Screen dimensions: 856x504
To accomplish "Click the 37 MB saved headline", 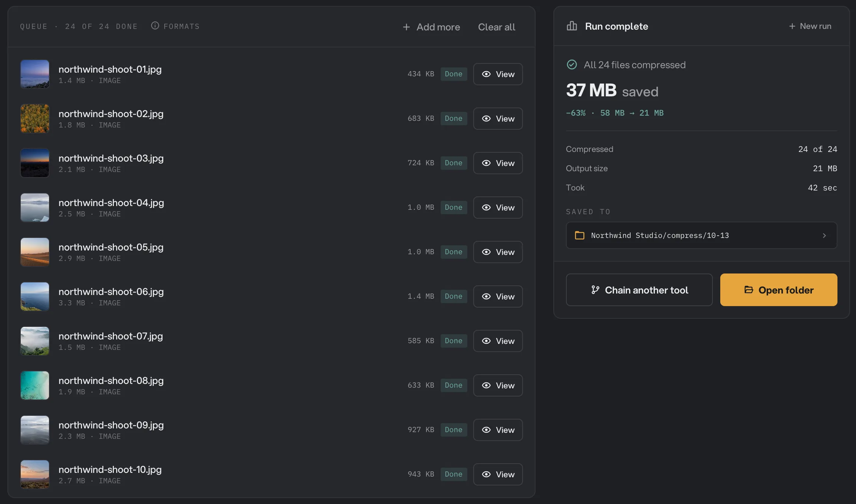I will [612, 90].
